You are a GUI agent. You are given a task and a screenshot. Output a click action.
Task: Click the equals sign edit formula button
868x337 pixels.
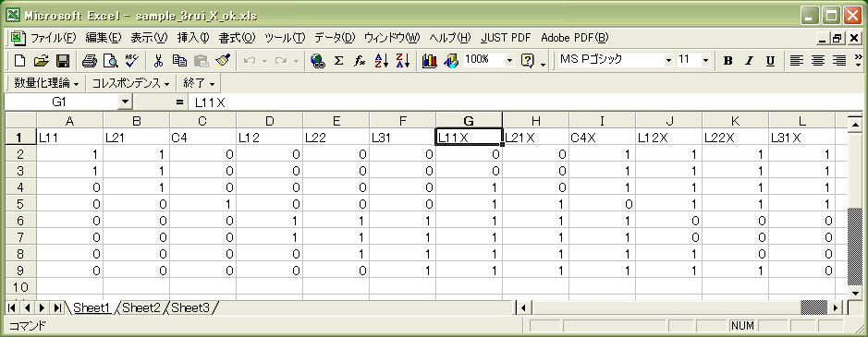pos(178,102)
